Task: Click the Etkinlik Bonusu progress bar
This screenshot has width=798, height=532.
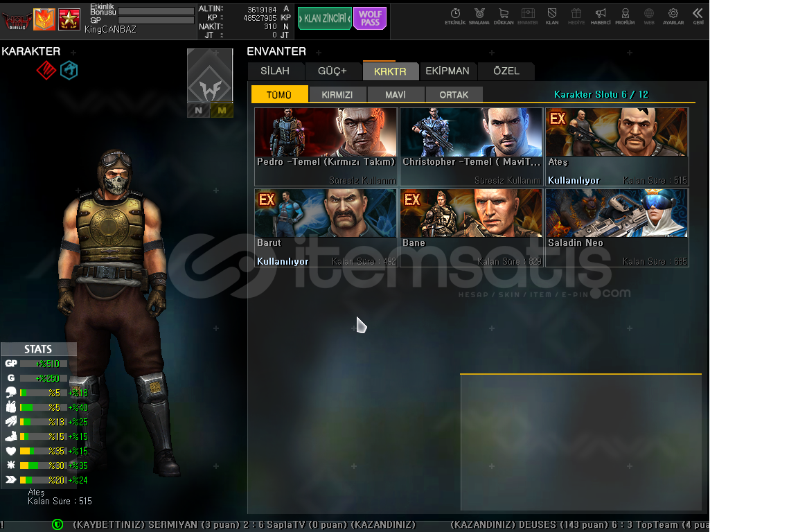Action: click(x=157, y=10)
